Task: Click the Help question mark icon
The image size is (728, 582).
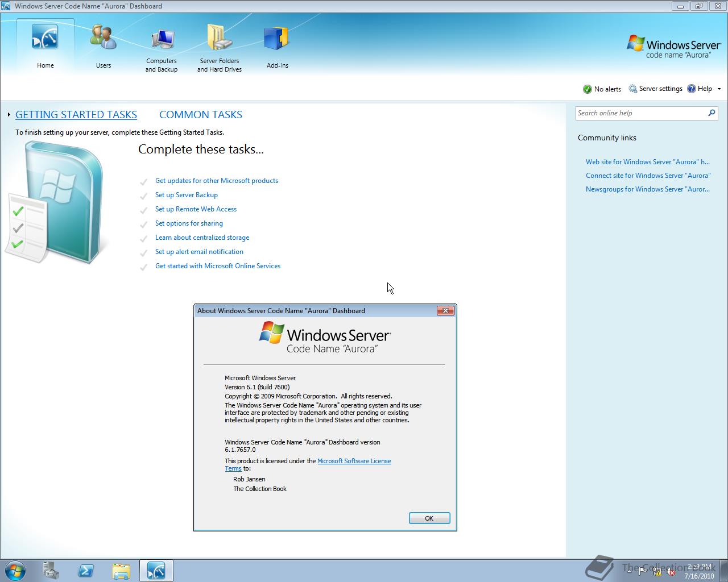Action: (x=692, y=89)
